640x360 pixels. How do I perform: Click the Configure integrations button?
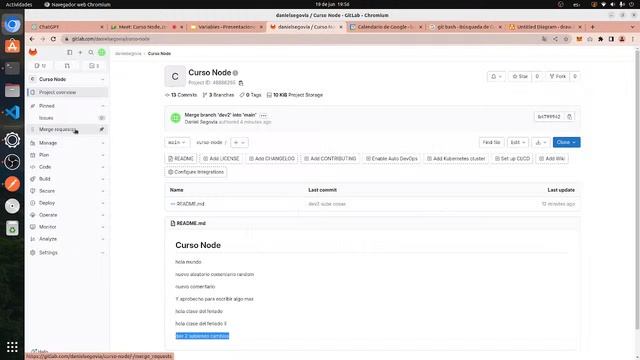[x=196, y=172]
